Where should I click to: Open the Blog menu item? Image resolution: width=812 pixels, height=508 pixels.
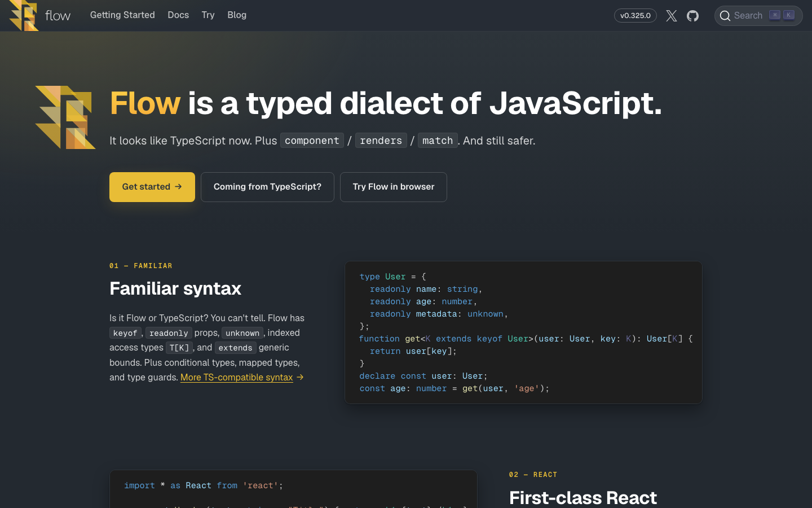[x=237, y=15]
